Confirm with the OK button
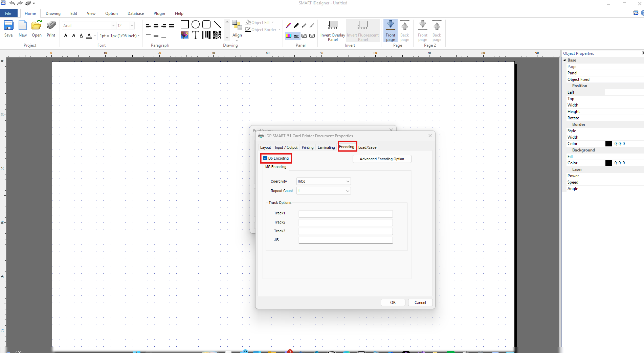This screenshot has height=353, width=644. [393, 303]
